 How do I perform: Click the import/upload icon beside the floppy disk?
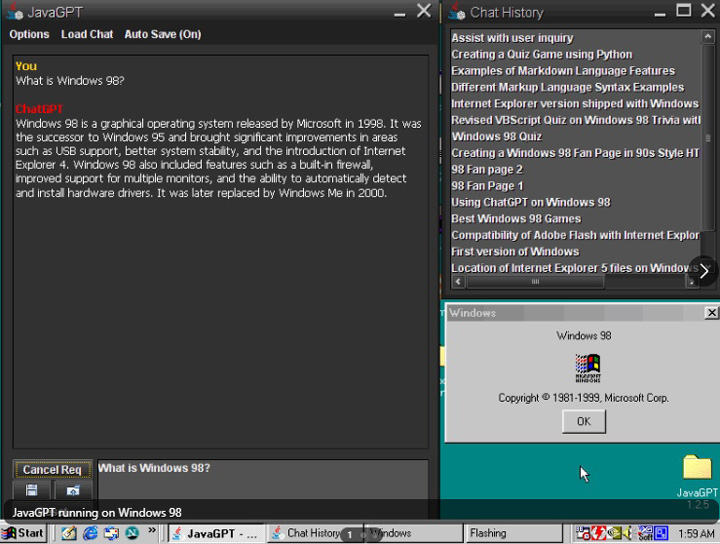pos(72,490)
